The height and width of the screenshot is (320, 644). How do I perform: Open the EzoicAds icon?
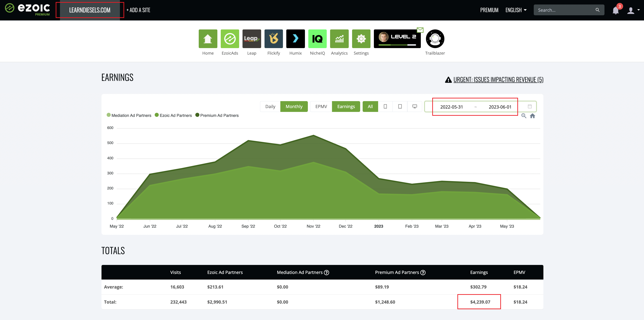[x=230, y=39]
